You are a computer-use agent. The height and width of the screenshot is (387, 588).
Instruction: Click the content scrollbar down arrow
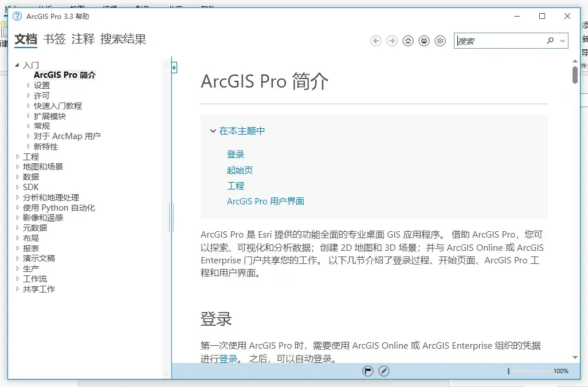click(575, 358)
